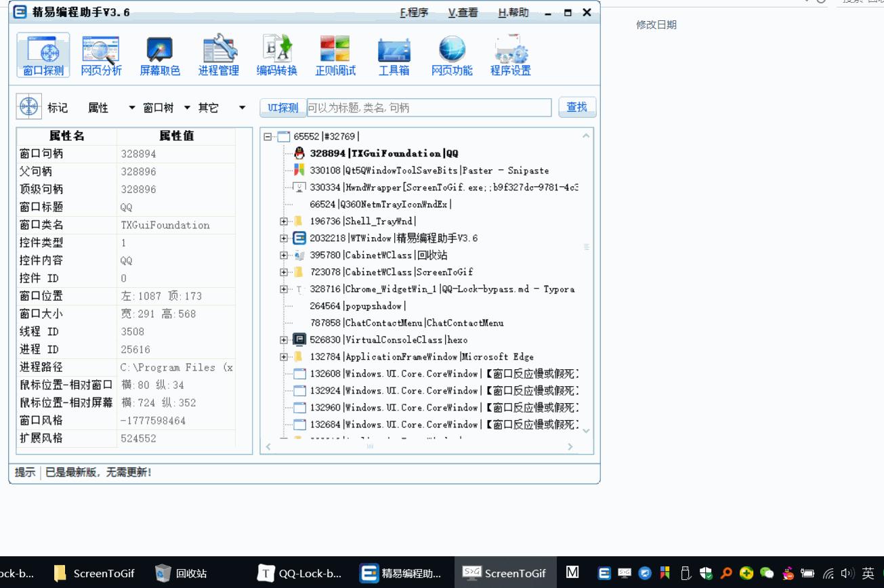Viewport: 884px width, 588px height.
Task: Click the search input field
Action: click(420, 107)
